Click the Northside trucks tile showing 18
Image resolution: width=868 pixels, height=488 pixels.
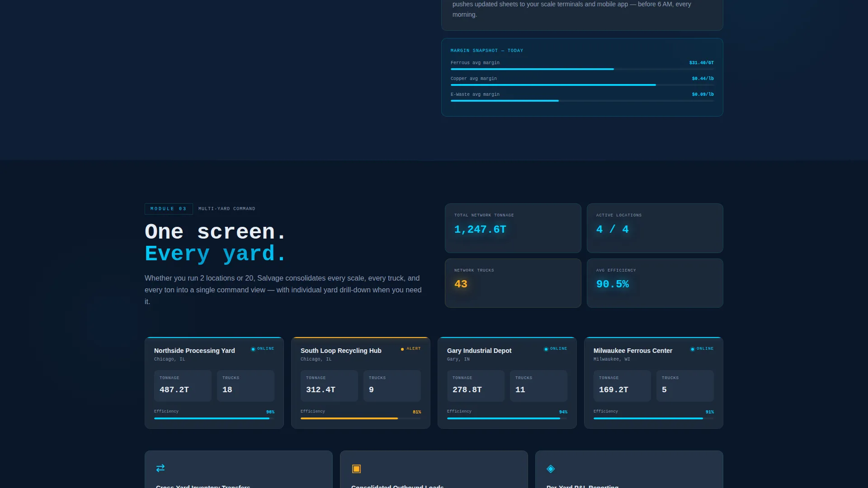245,386
